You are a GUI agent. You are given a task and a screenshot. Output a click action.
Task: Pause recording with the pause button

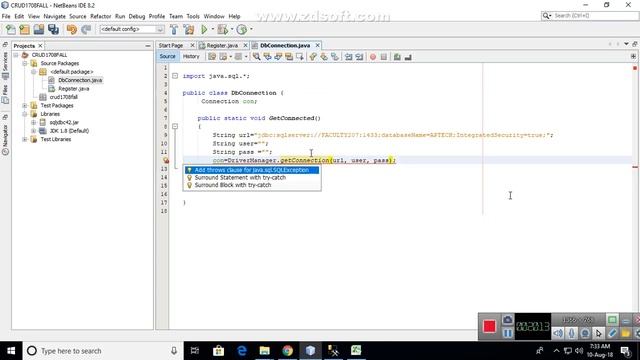click(x=508, y=333)
